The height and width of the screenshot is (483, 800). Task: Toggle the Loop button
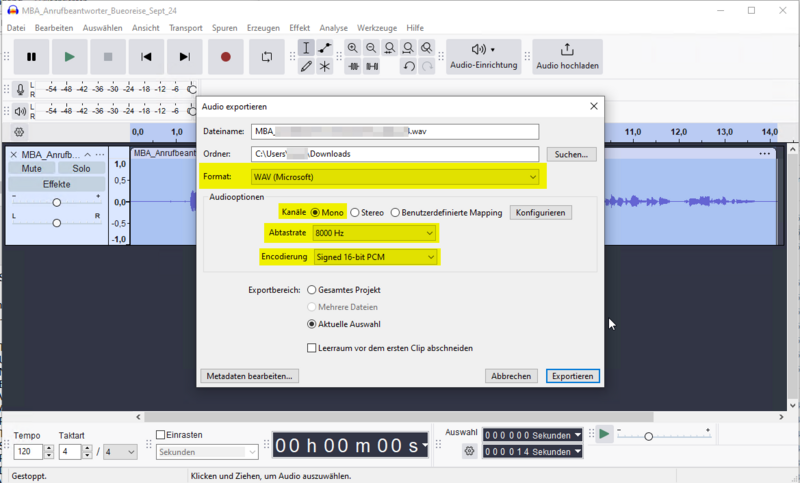267,57
